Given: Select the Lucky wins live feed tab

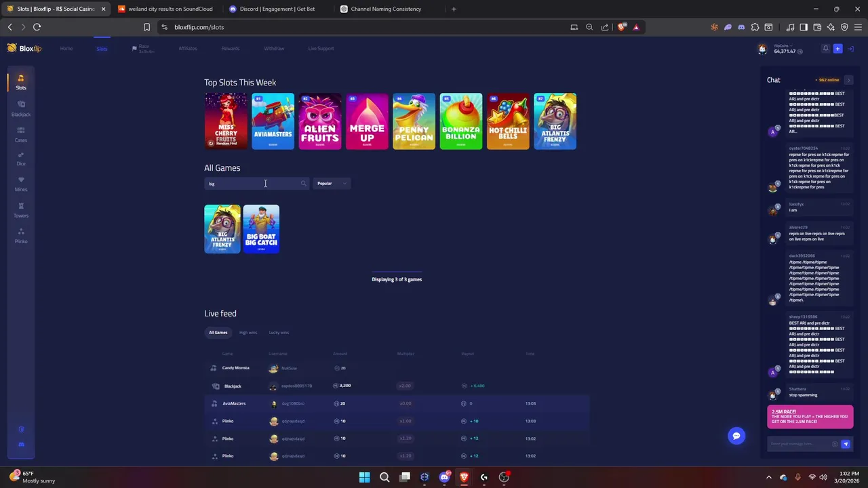Looking at the screenshot, I should coord(279,333).
